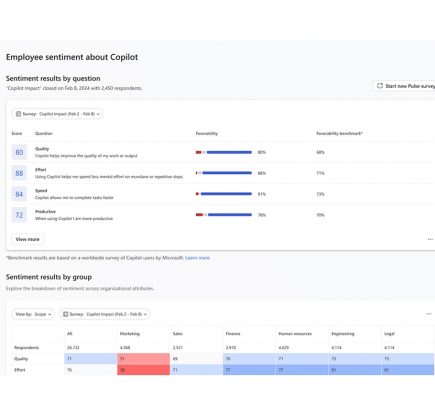Click the '3,910' respondents value under Finance

point(231,348)
